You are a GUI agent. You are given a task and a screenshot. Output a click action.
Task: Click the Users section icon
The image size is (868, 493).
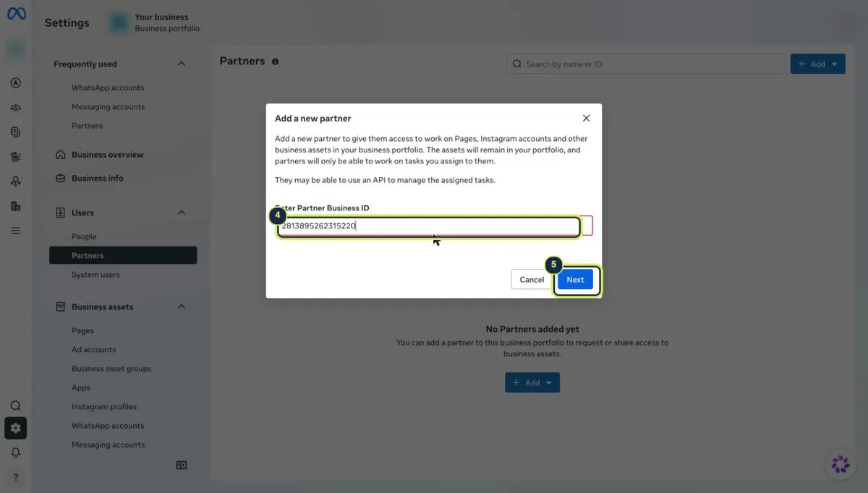[61, 213]
